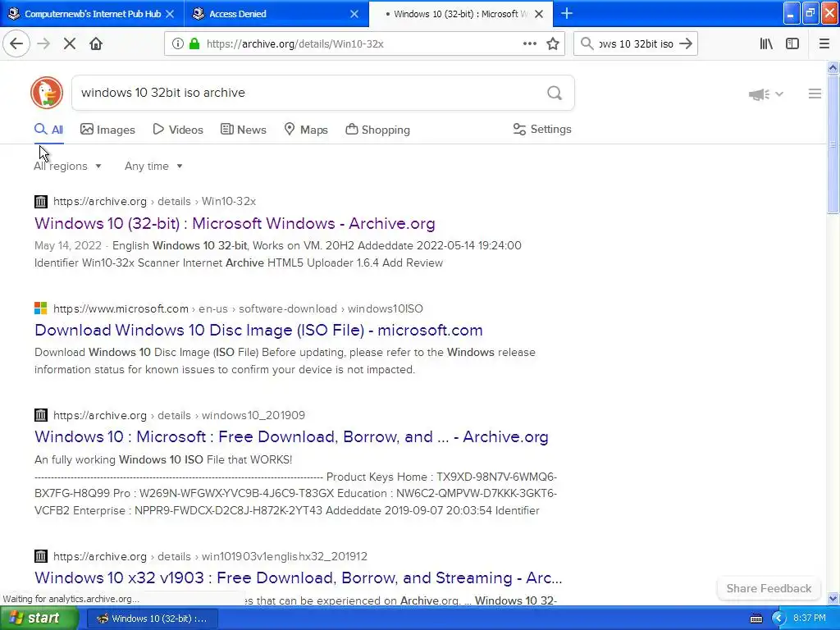
Task: Close the Windows 10 (32-bit) tab
Action: pos(539,14)
